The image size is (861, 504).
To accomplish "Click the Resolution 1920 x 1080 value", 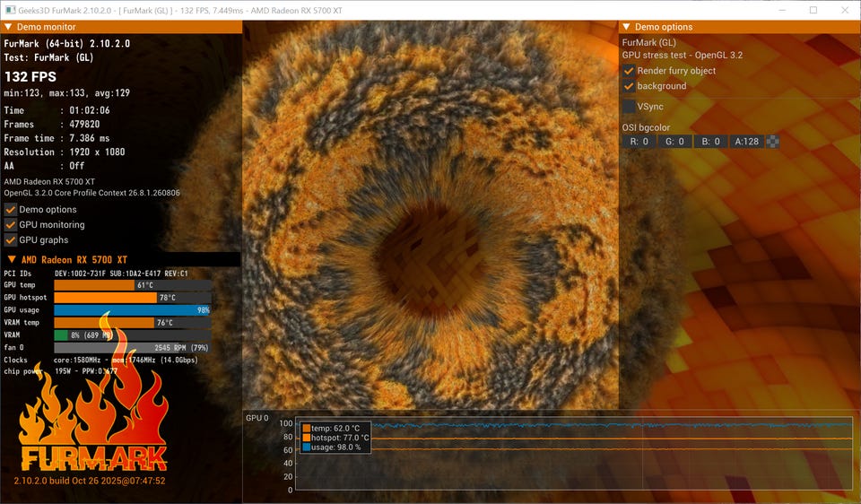I will 97,152.
